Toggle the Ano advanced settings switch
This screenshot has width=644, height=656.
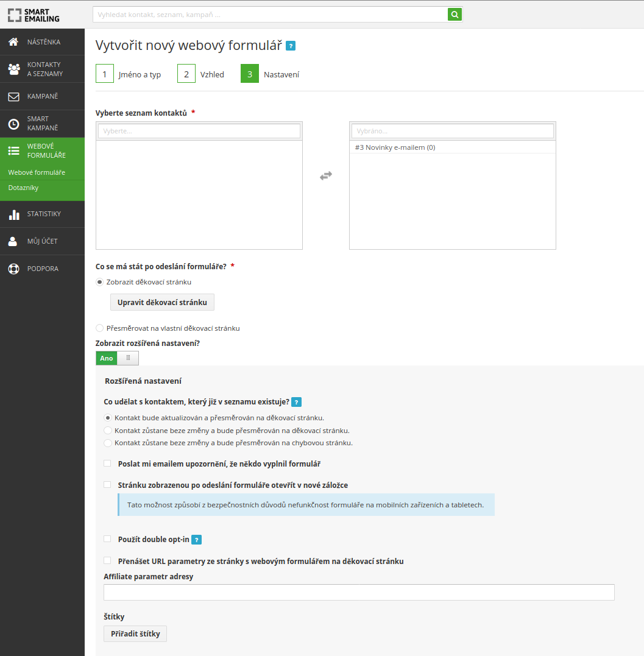point(117,358)
